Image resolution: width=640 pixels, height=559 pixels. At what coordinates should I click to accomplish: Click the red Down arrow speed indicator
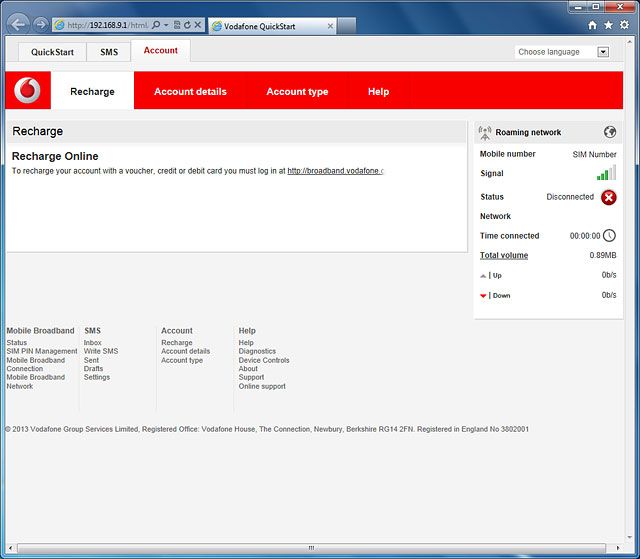click(483, 296)
